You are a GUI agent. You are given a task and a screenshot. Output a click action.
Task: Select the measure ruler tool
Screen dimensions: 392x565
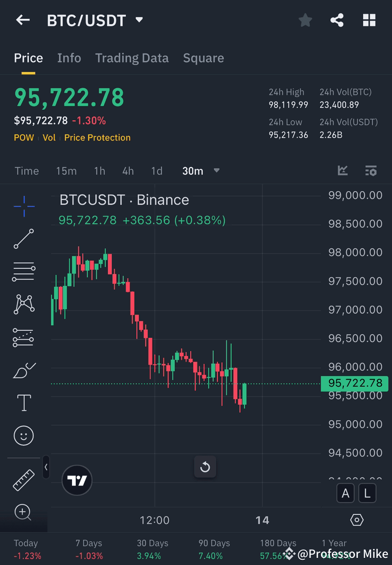coord(24,479)
